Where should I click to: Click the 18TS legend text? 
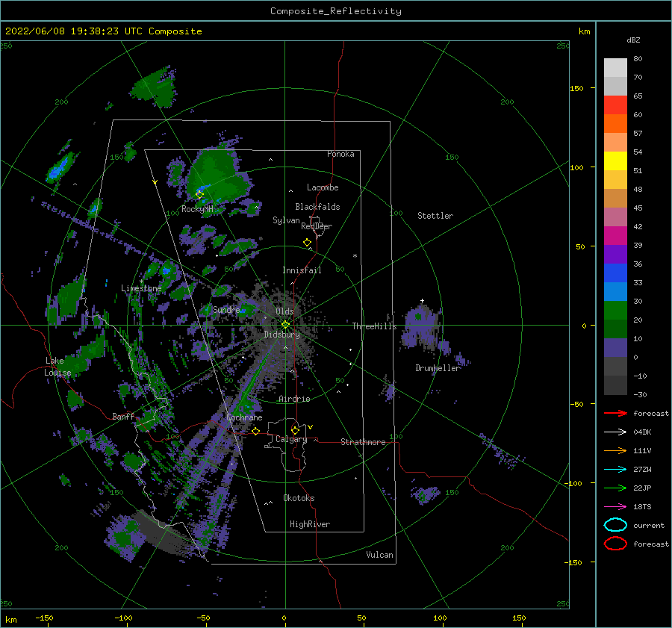(642, 507)
